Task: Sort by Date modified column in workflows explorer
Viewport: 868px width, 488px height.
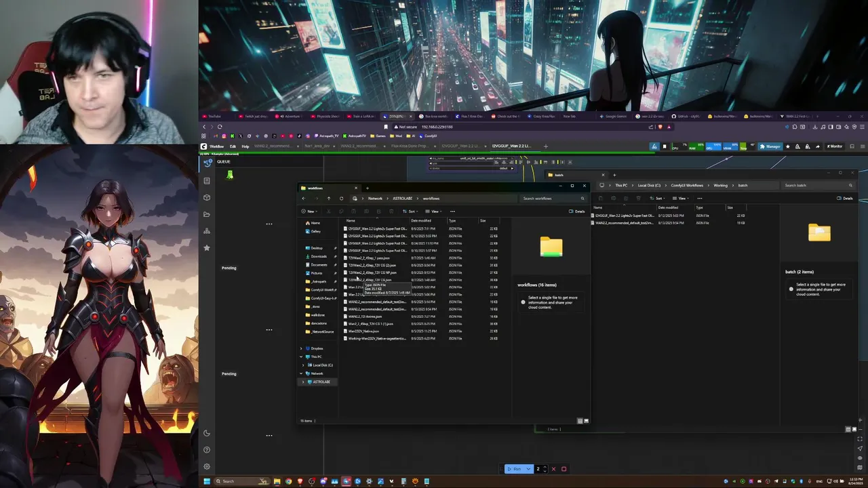Action: coord(421,220)
